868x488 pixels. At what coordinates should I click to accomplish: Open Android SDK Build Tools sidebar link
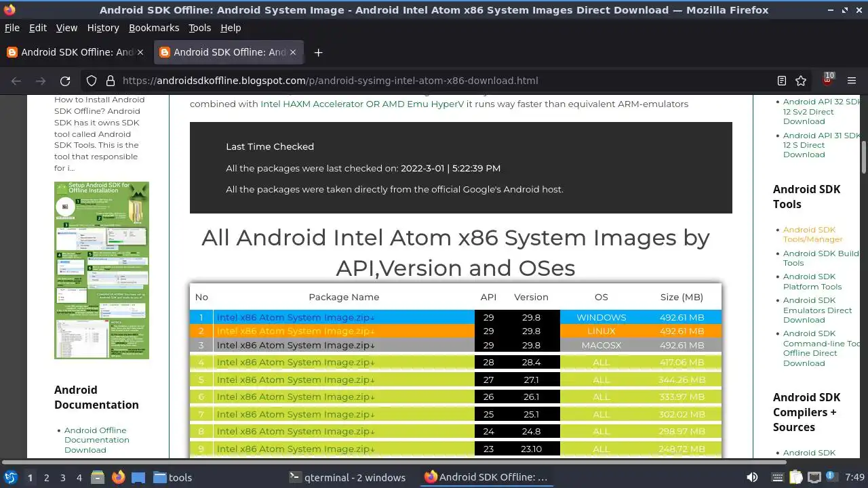[x=821, y=258]
